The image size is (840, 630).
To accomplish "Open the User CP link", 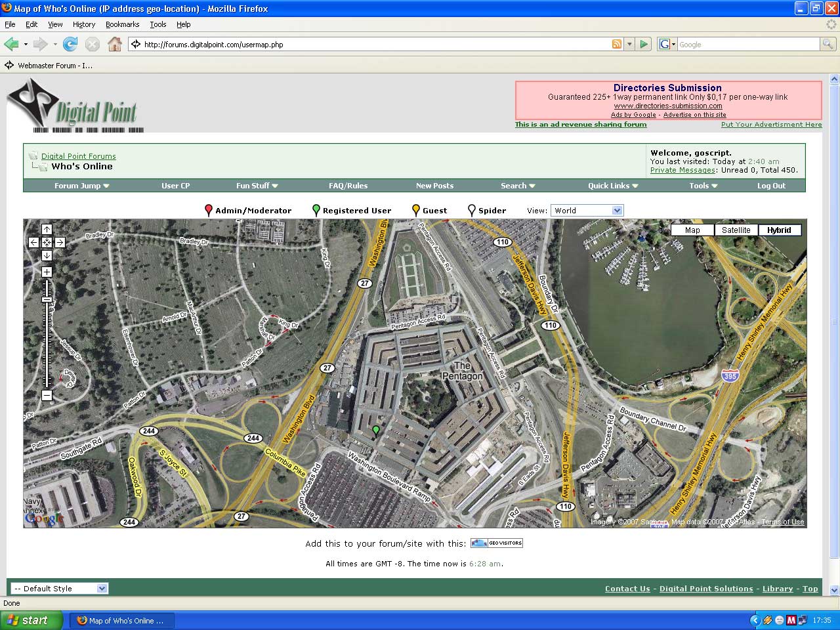I will click(x=175, y=186).
